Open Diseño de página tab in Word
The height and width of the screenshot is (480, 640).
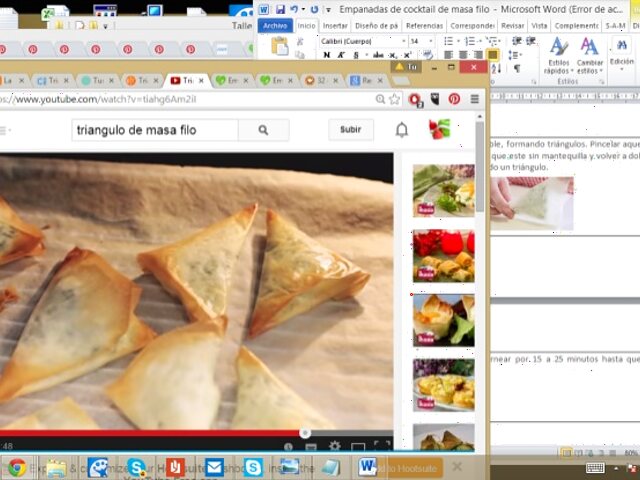pyautogui.click(x=376, y=26)
